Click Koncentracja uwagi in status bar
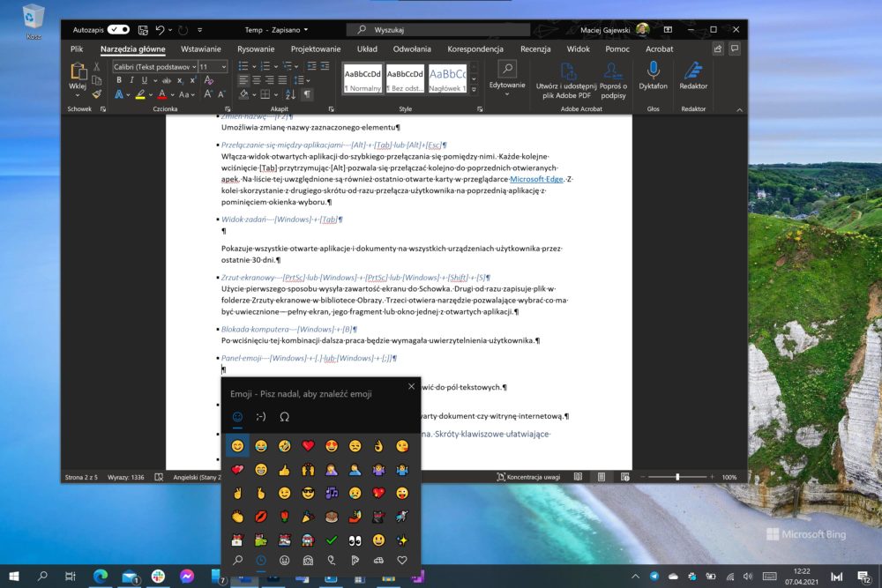 click(x=528, y=477)
